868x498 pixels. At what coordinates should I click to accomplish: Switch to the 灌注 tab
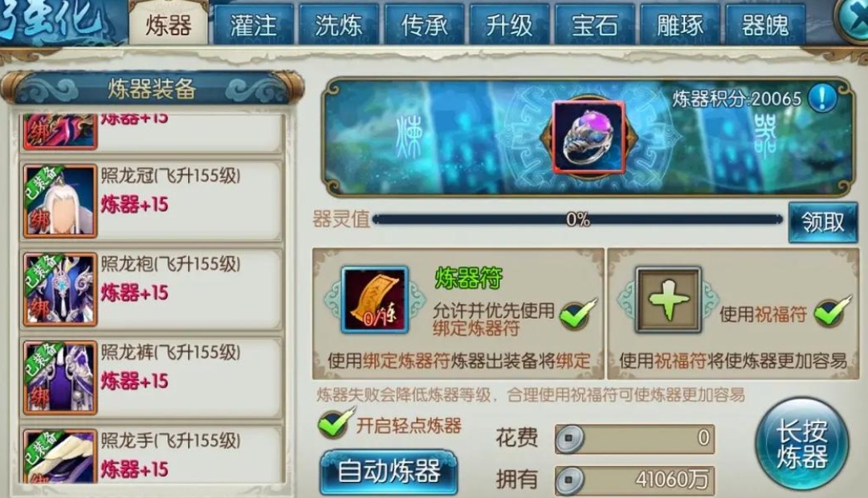(254, 25)
